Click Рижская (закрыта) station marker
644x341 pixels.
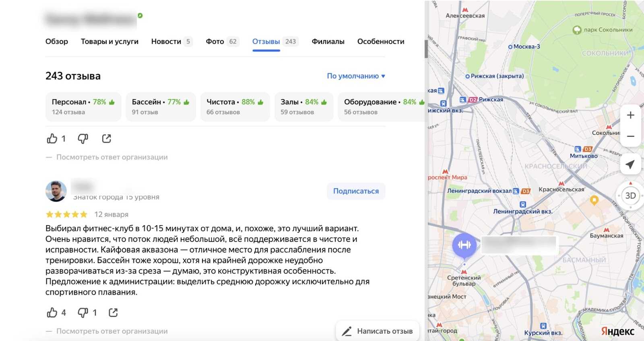[x=467, y=76]
